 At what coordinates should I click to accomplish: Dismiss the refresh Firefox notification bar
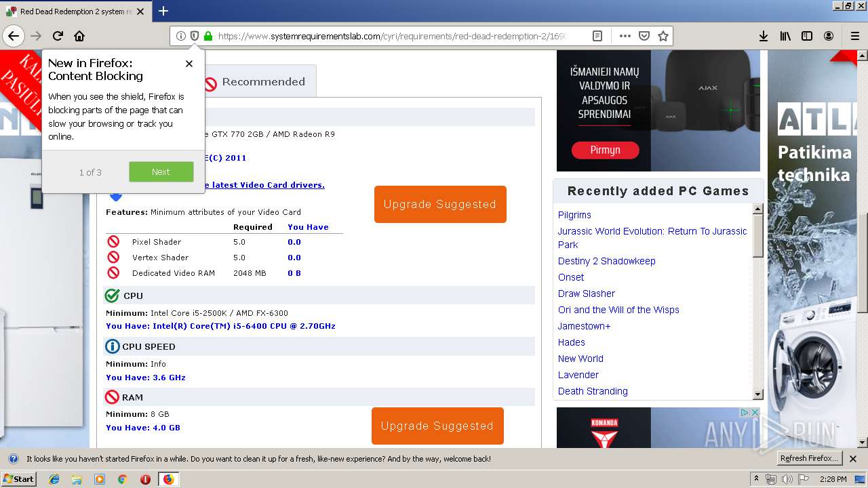click(x=853, y=459)
